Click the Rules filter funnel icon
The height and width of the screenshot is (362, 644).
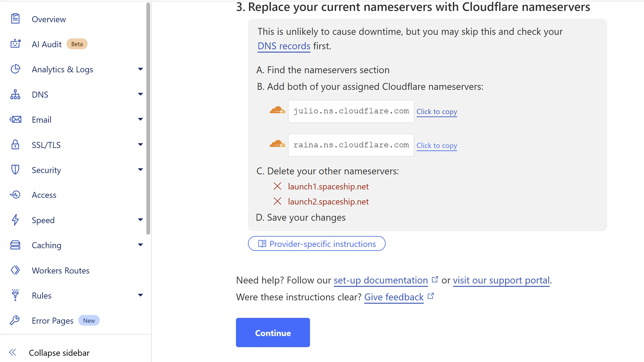point(15,295)
